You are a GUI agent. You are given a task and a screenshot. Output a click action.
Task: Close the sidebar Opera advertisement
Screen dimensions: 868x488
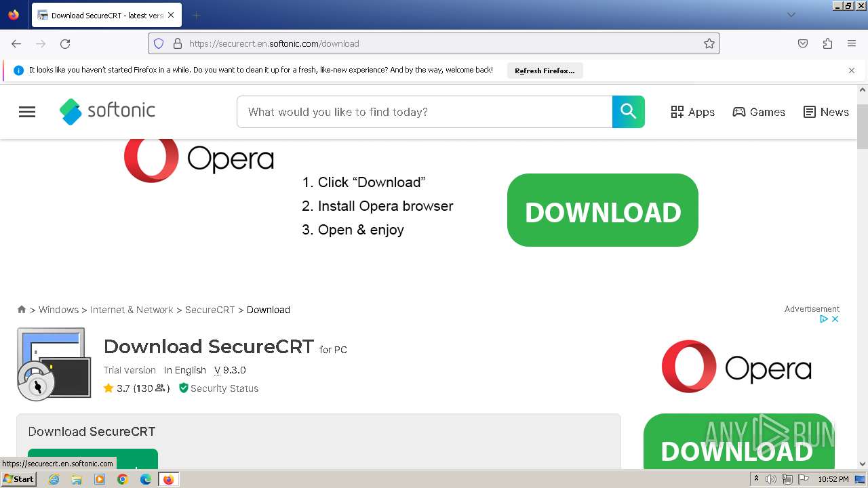tap(835, 319)
